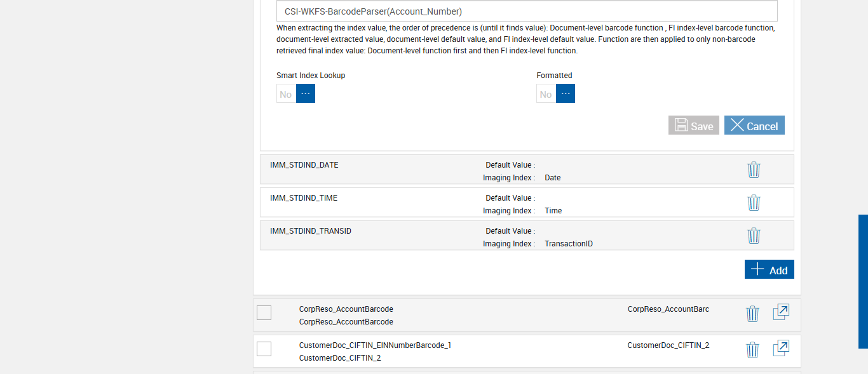The width and height of the screenshot is (868, 374).
Task: Cancel the index edit form
Action: coord(754,125)
